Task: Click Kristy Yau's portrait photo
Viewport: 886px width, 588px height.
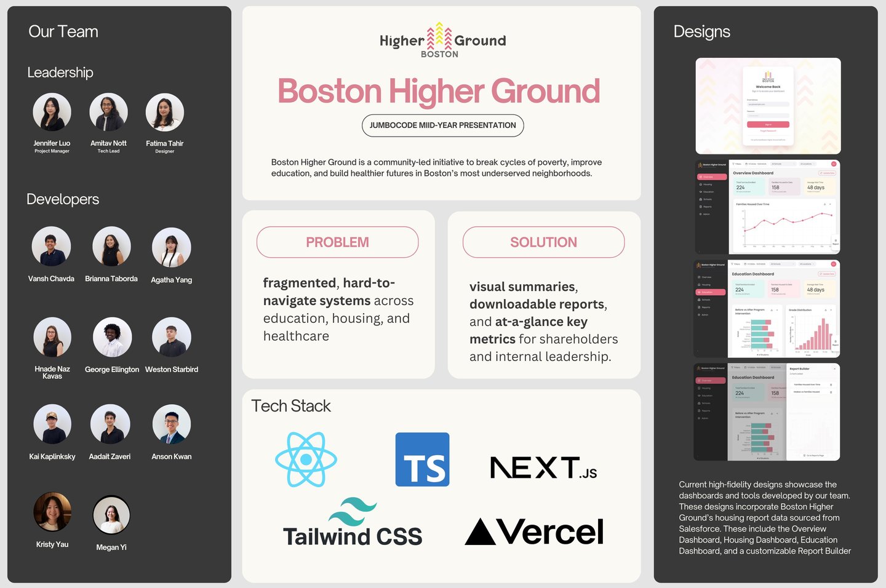Action: (x=52, y=512)
